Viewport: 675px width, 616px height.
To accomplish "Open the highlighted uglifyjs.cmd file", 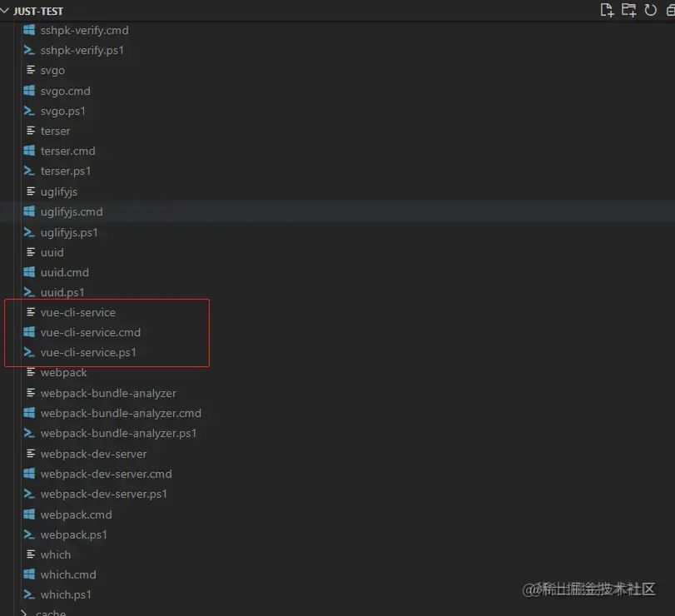I will click(x=72, y=211).
